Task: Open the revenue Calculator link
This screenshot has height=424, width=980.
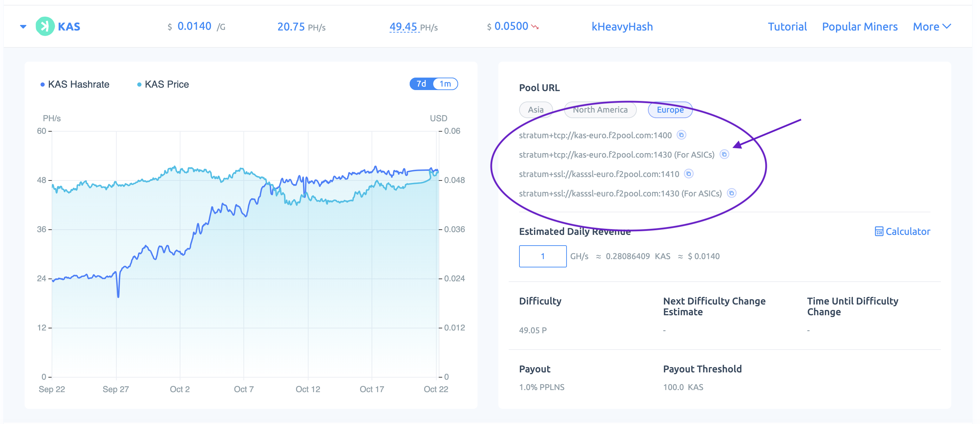Action: (902, 231)
